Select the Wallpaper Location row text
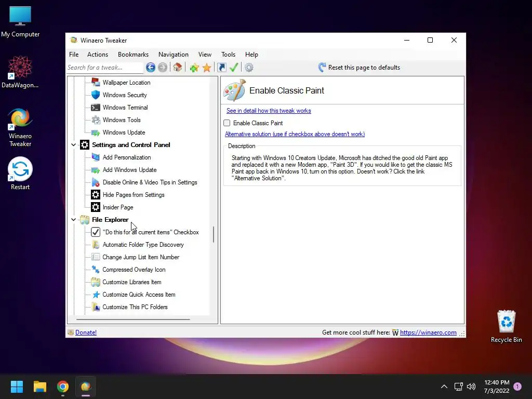The height and width of the screenshot is (399, 532). (x=127, y=83)
